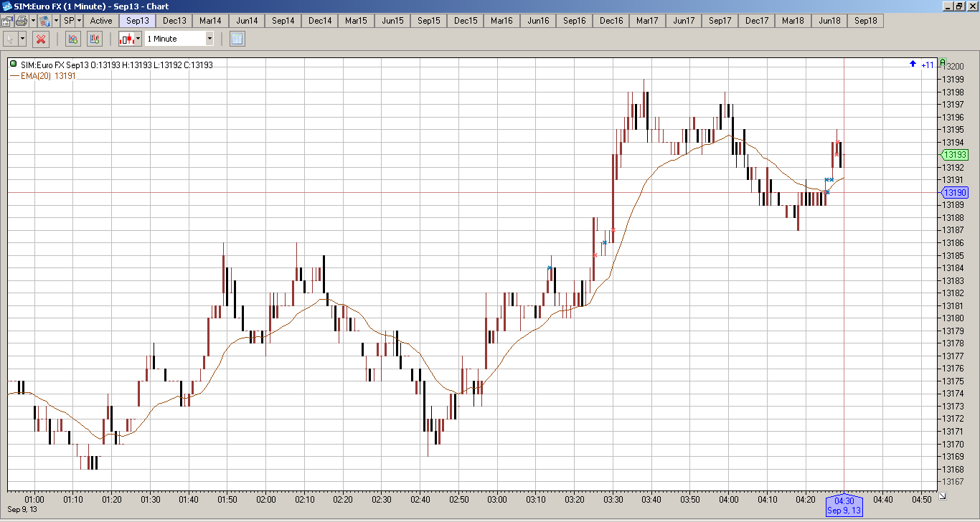Open the chart properties icon
Screen dimensions: 980x522
pyautogui.click(x=6, y=21)
